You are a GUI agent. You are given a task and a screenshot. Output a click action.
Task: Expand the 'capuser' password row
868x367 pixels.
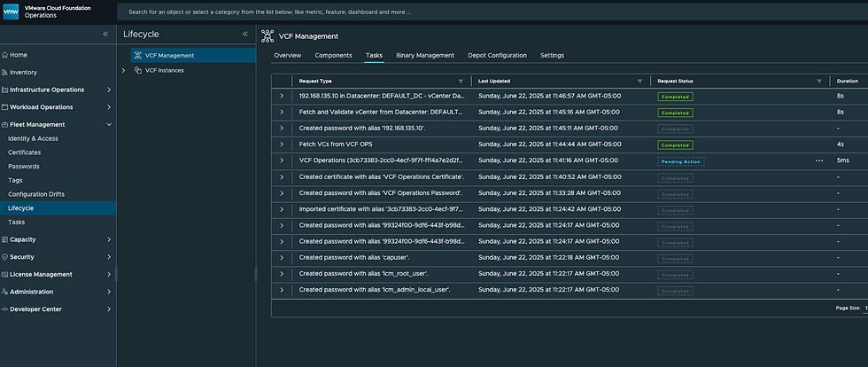coord(282,258)
